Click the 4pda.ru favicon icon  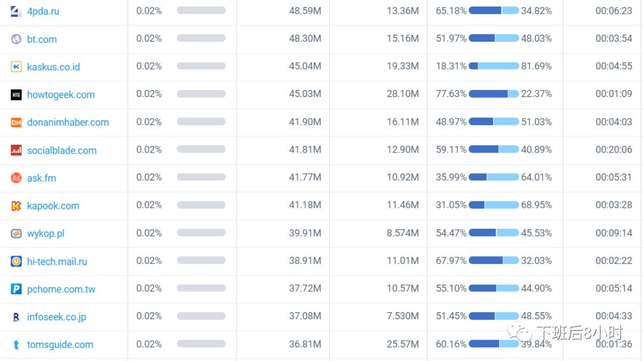tap(16, 11)
